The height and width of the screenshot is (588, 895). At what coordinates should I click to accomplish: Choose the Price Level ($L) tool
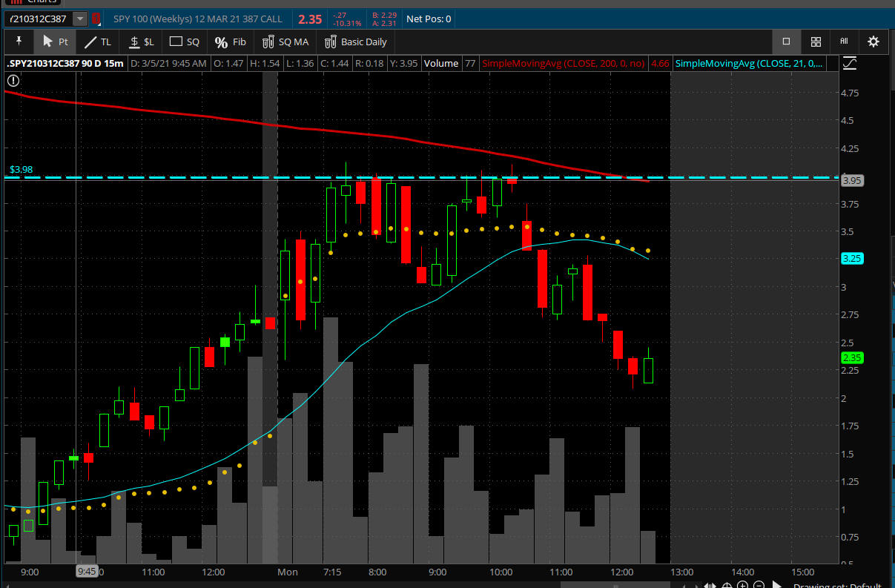(x=141, y=42)
